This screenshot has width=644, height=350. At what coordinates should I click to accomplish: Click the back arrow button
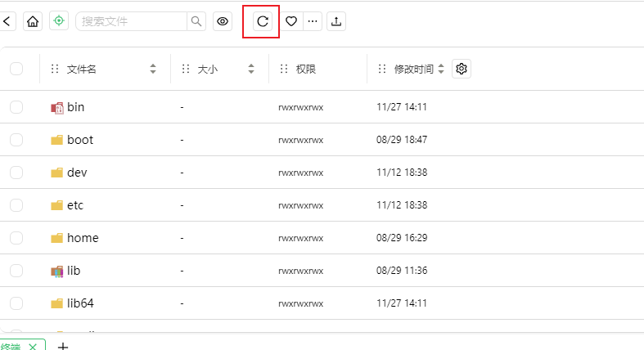click(x=8, y=22)
